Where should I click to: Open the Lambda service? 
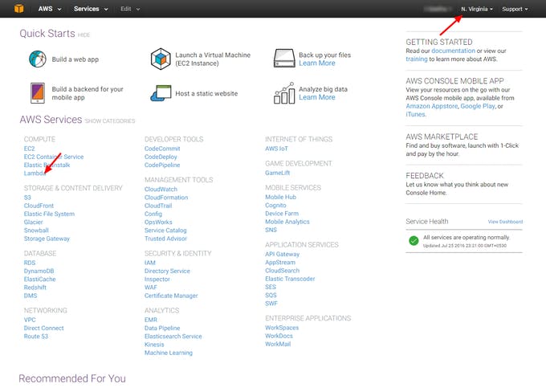(x=35, y=174)
